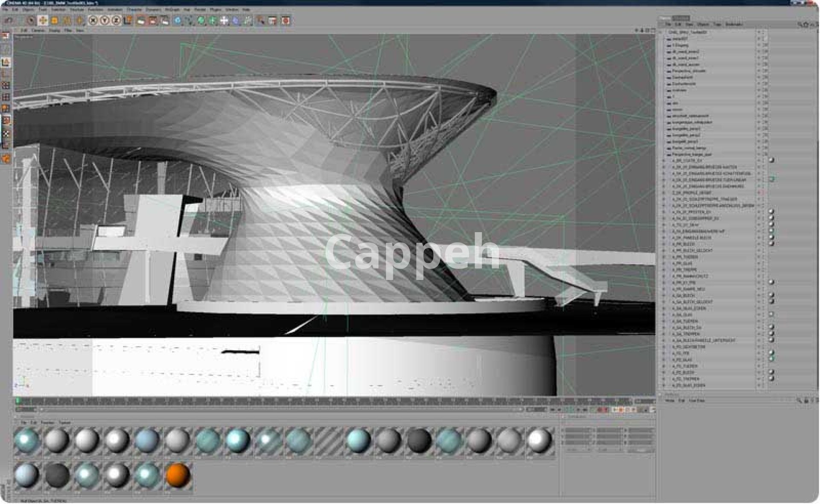Click the orange icon at left sidebar bottom
Image resolution: width=820 pixels, height=504 pixels.
coord(6,159)
